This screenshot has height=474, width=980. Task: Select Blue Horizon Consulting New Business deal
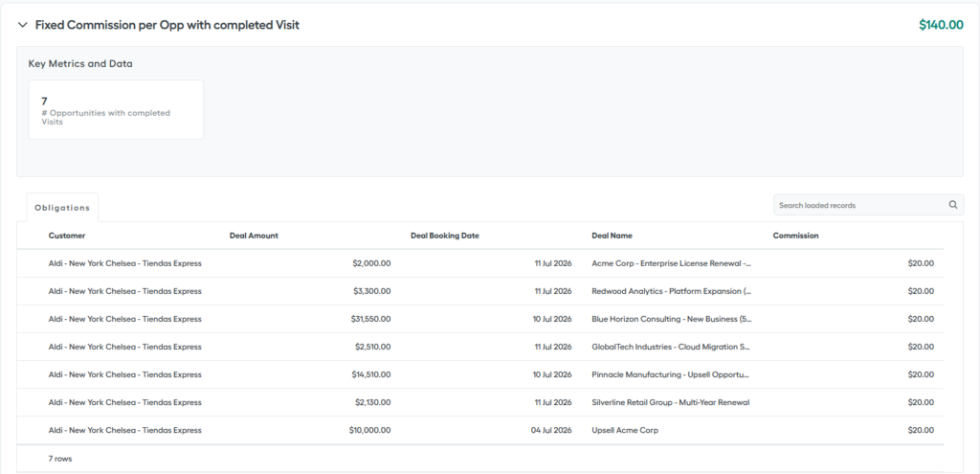[671, 319]
